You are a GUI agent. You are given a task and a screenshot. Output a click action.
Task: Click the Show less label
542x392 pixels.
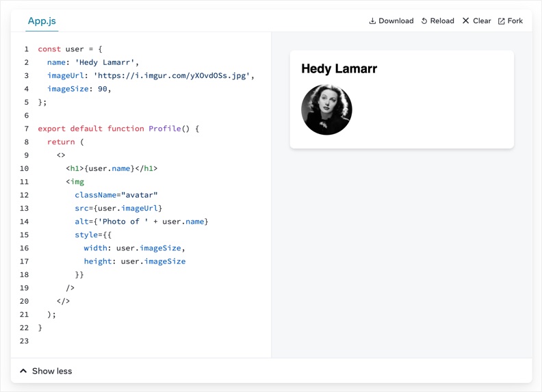coord(52,371)
